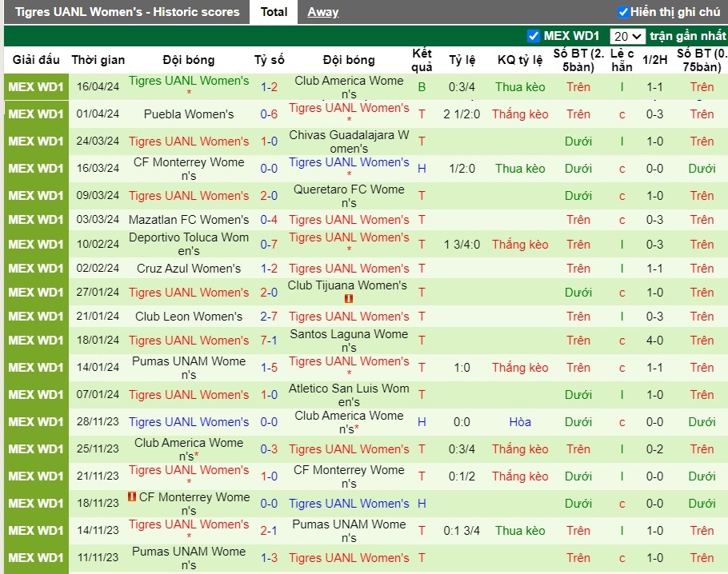Open Chivas Guadalajara Women's team link
Image resolution: width=728 pixels, height=574 pixels.
pos(349,142)
